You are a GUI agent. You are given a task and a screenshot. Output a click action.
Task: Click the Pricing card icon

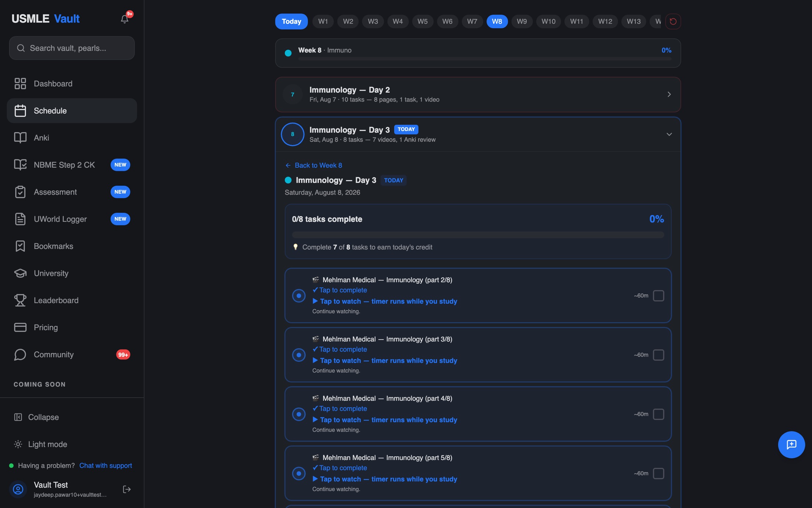[20, 327]
